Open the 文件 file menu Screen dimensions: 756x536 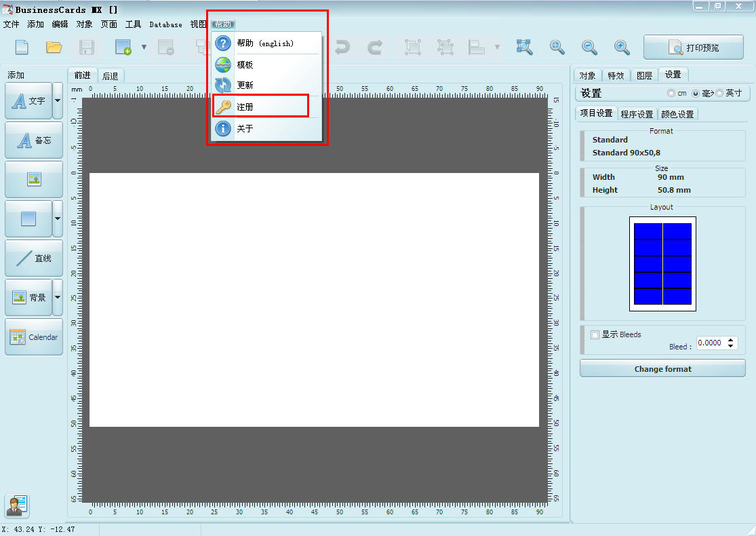pyautogui.click(x=11, y=24)
